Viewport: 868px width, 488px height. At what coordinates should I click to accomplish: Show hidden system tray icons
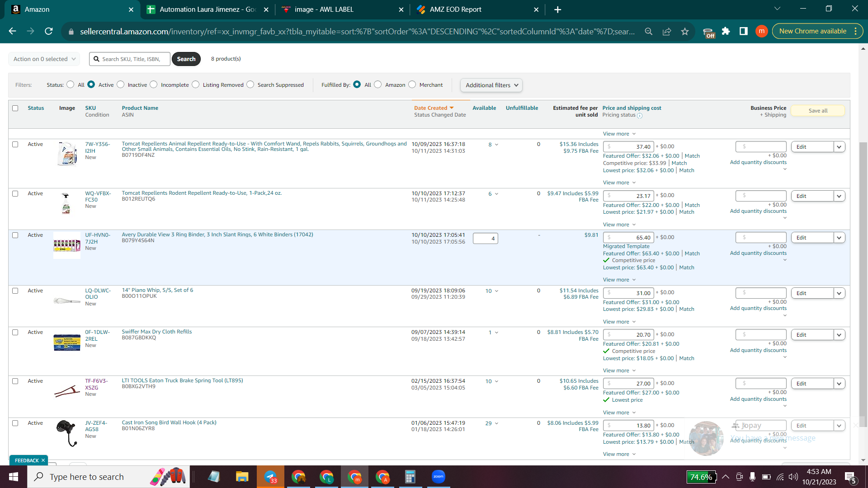(726, 477)
